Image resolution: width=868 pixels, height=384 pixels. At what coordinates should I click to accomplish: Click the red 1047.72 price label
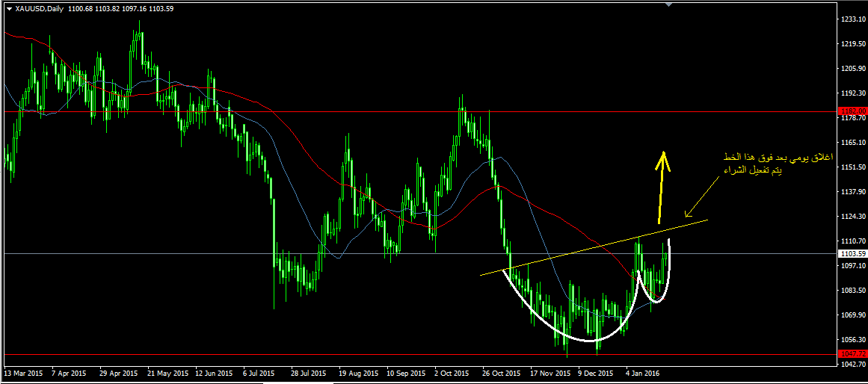[852, 353]
